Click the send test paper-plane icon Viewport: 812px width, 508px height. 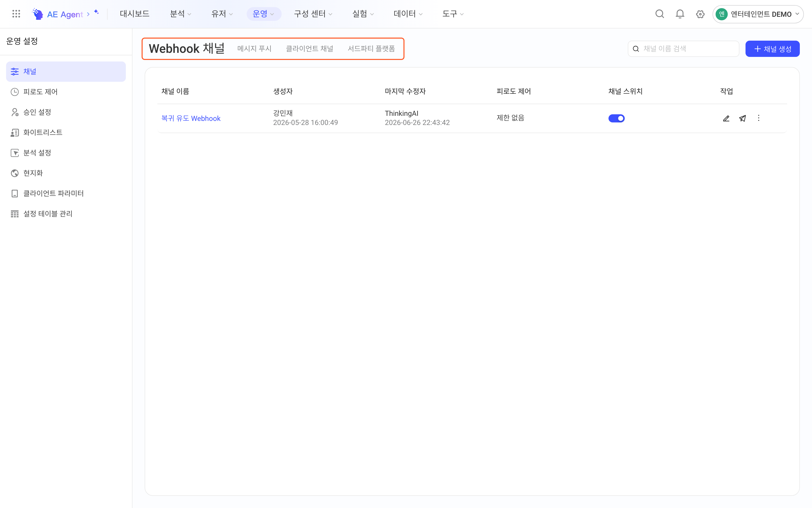(x=742, y=118)
